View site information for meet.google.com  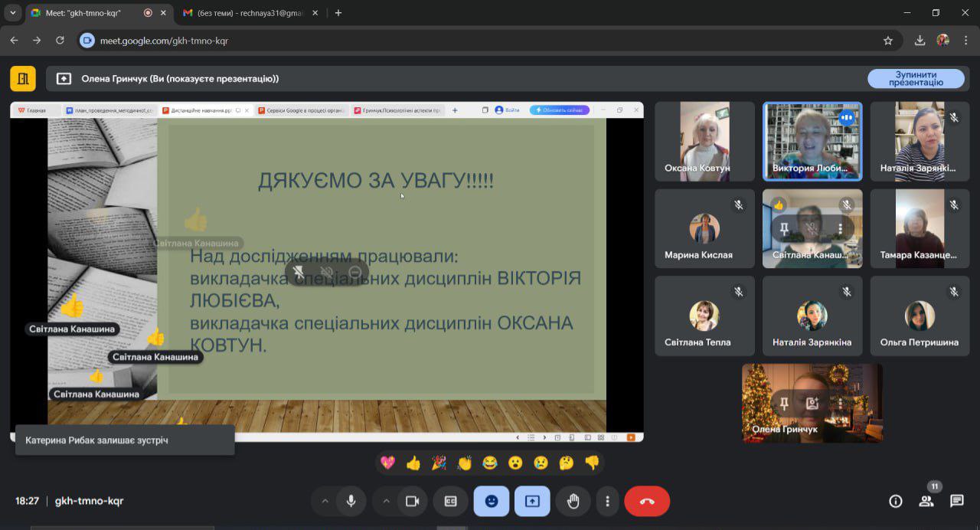coord(87,41)
